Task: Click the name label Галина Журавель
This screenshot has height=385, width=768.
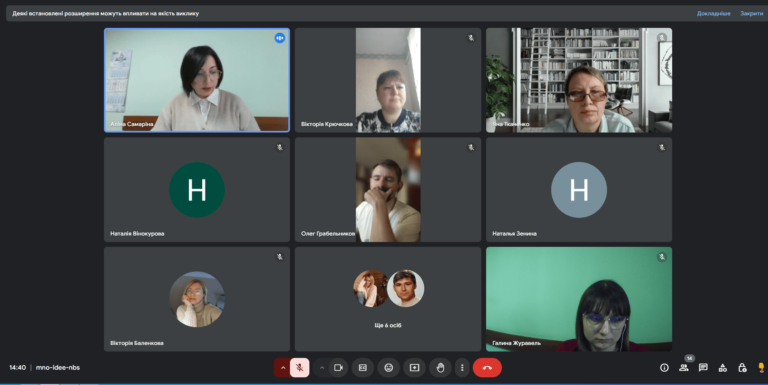Action: point(516,343)
